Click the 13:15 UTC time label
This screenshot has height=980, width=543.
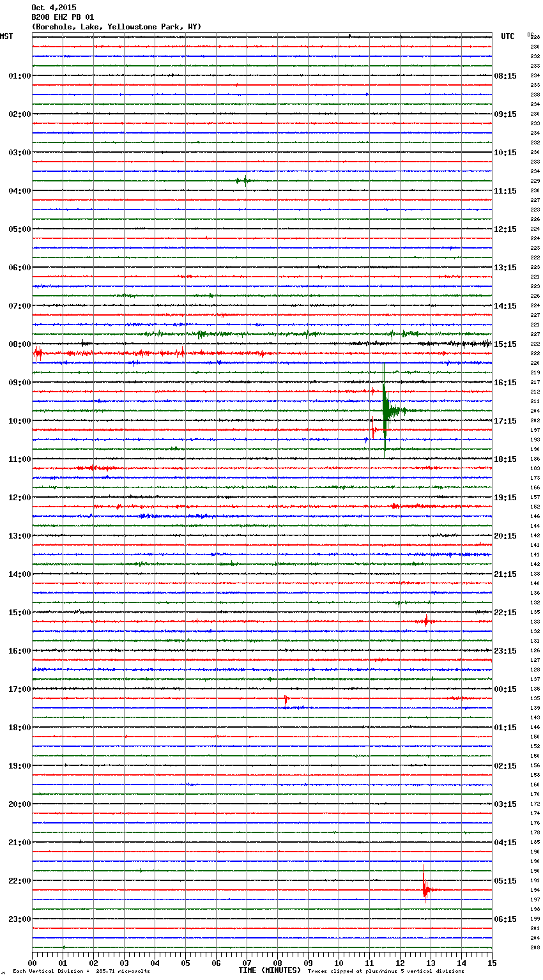pos(505,268)
